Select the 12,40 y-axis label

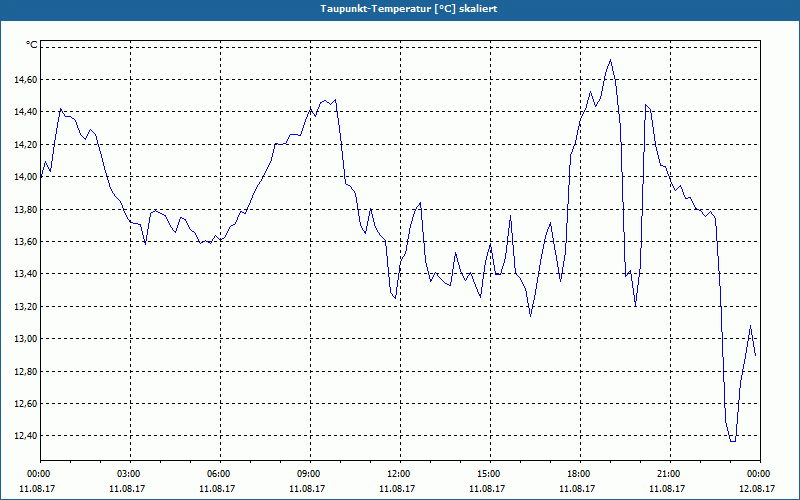(x=28, y=436)
